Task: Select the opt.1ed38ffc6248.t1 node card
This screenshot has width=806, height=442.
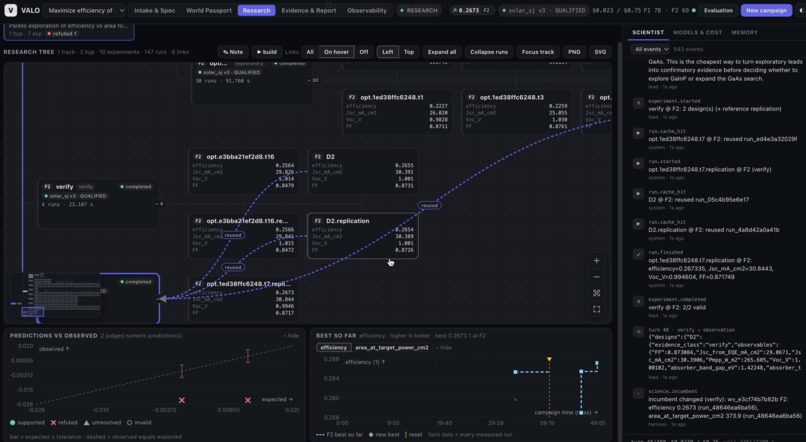Action: 397,112
